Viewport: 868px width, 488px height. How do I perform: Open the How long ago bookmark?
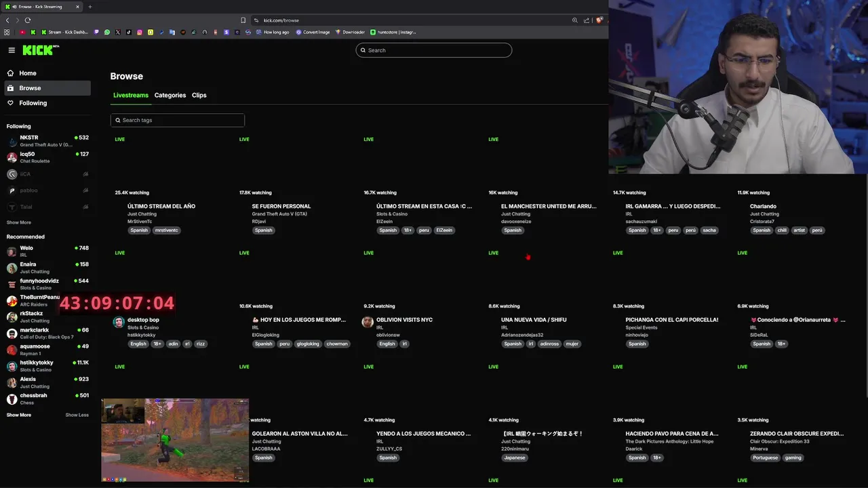pyautogui.click(x=273, y=32)
